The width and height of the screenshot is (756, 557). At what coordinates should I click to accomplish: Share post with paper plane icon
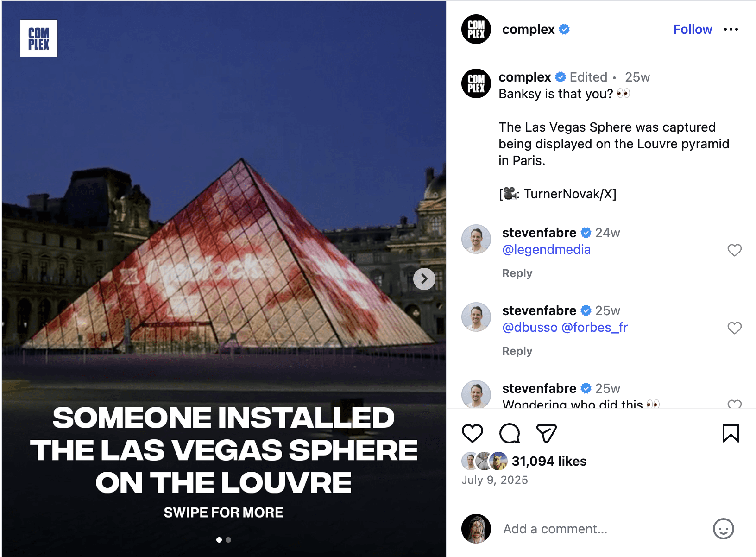click(546, 433)
